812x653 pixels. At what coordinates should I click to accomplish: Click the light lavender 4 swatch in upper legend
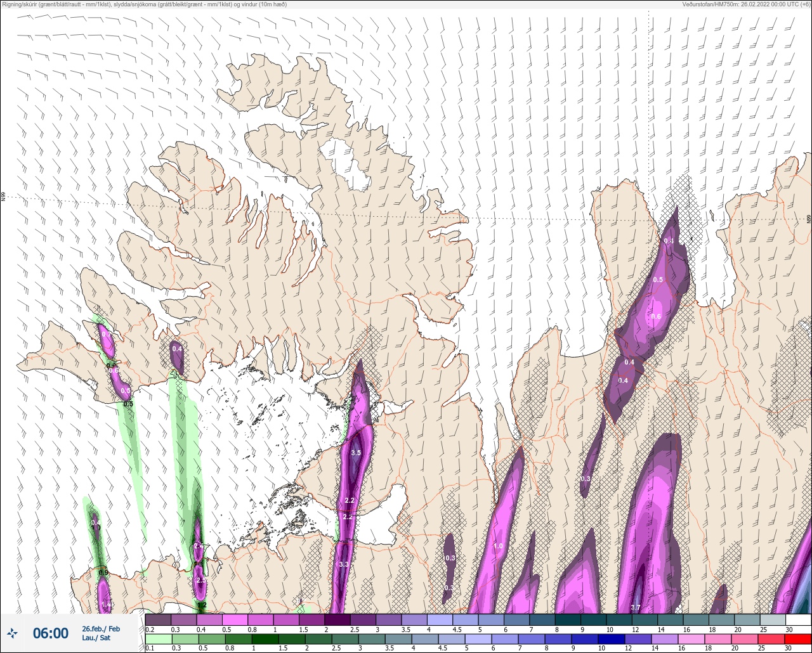coord(440,619)
